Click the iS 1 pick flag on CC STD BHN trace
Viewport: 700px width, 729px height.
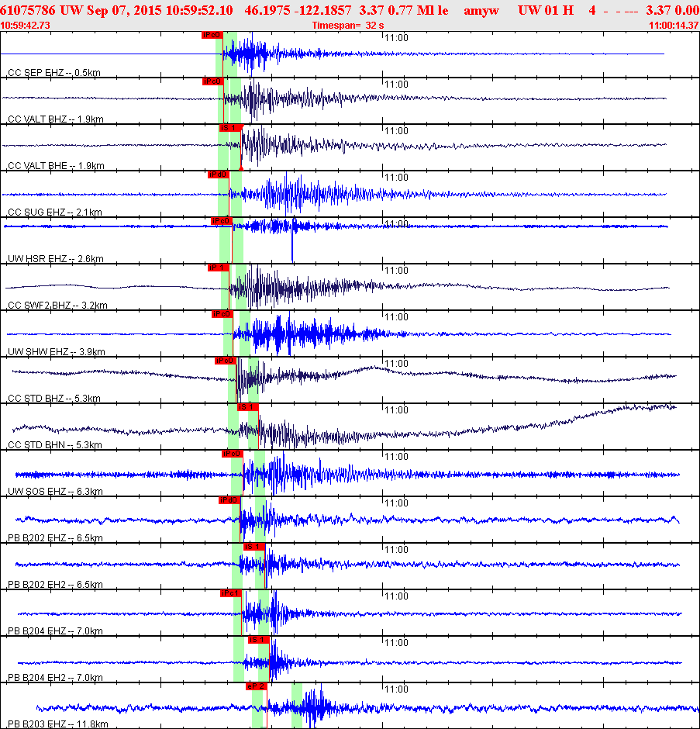(x=248, y=407)
